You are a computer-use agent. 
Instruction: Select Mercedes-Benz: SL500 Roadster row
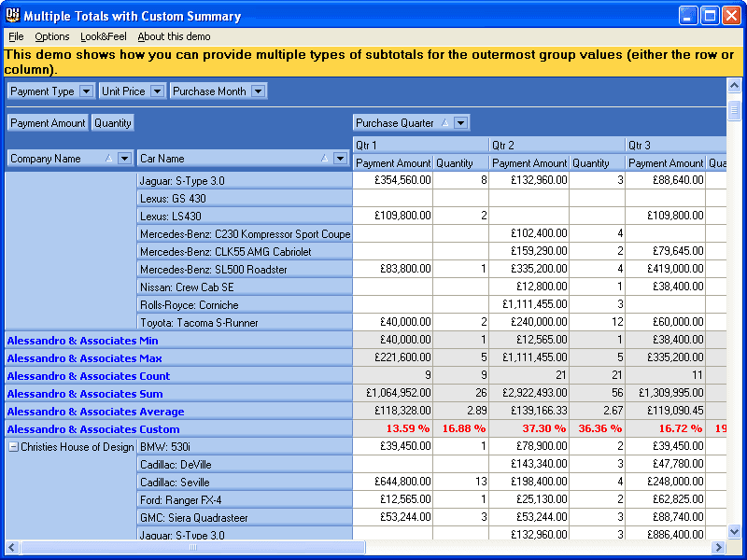[245, 270]
